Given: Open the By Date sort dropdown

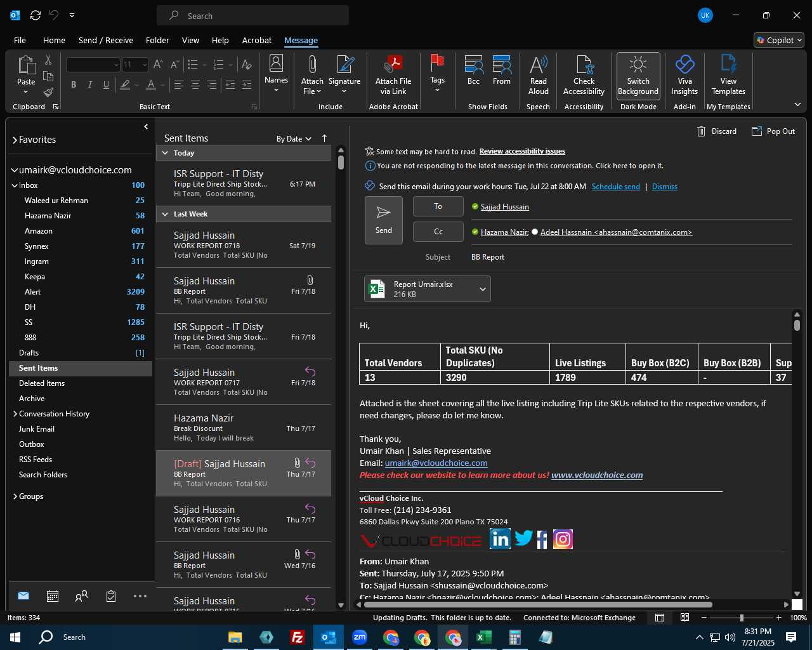Looking at the screenshot, I should click(x=294, y=139).
